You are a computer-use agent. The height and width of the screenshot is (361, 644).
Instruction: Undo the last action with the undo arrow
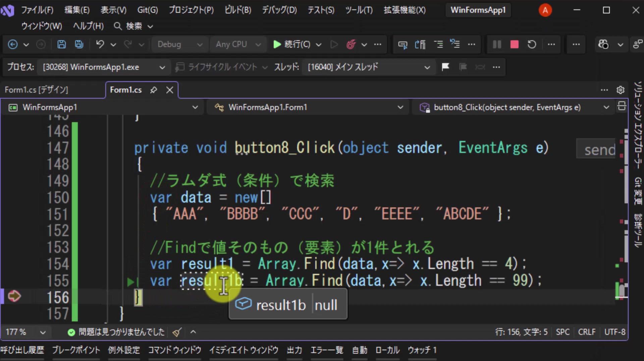[x=100, y=44]
